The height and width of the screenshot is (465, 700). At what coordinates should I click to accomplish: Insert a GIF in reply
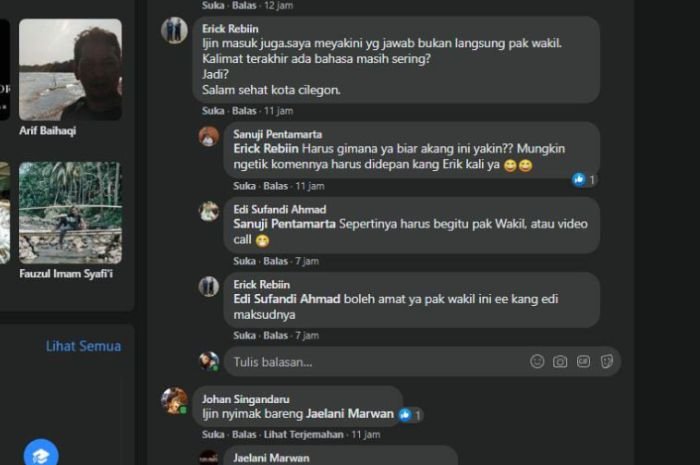[583, 361]
